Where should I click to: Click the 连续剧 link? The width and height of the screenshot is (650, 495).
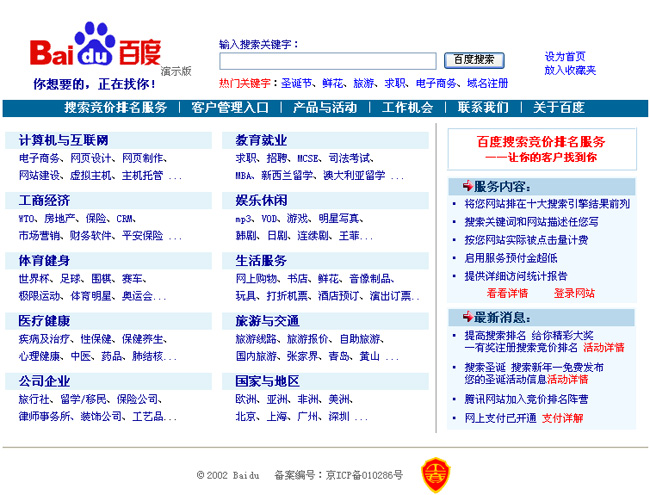pyautogui.click(x=313, y=236)
